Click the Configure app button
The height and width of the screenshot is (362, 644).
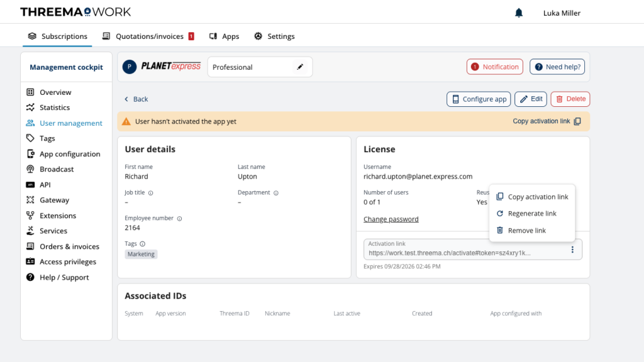click(x=479, y=99)
